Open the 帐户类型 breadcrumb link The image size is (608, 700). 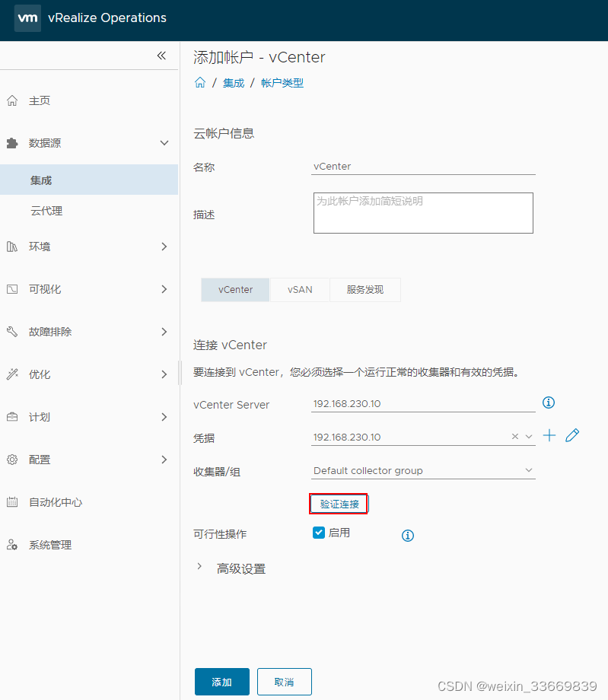(282, 83)
